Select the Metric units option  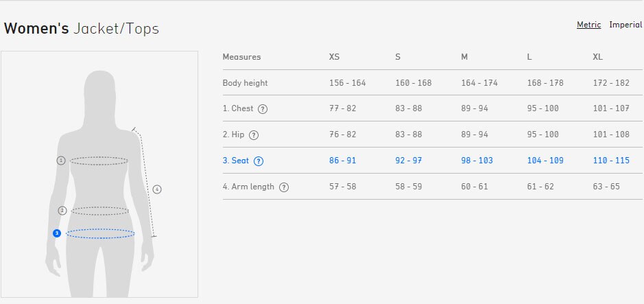coord(588,25)
